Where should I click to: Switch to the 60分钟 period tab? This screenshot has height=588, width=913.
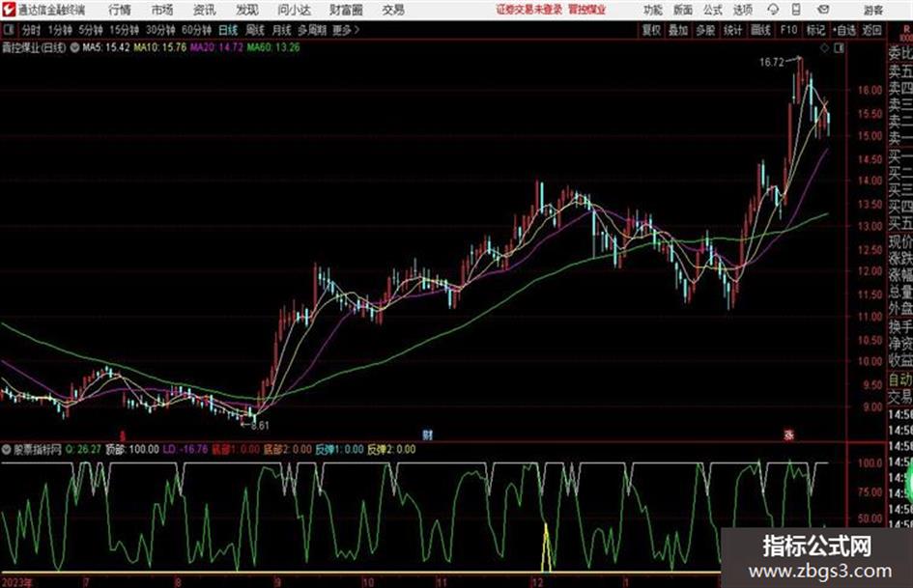pos(196,30)
